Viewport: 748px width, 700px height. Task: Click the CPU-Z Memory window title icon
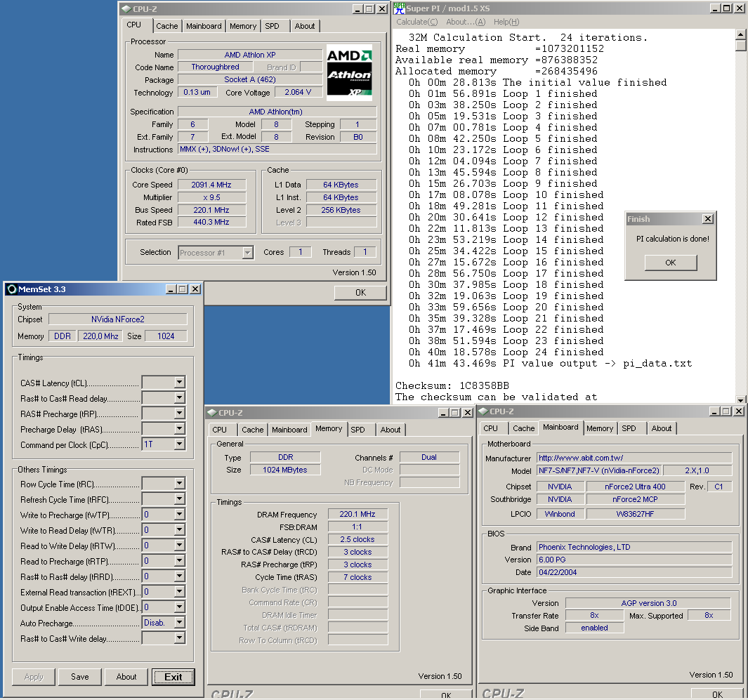click(212, 412)
